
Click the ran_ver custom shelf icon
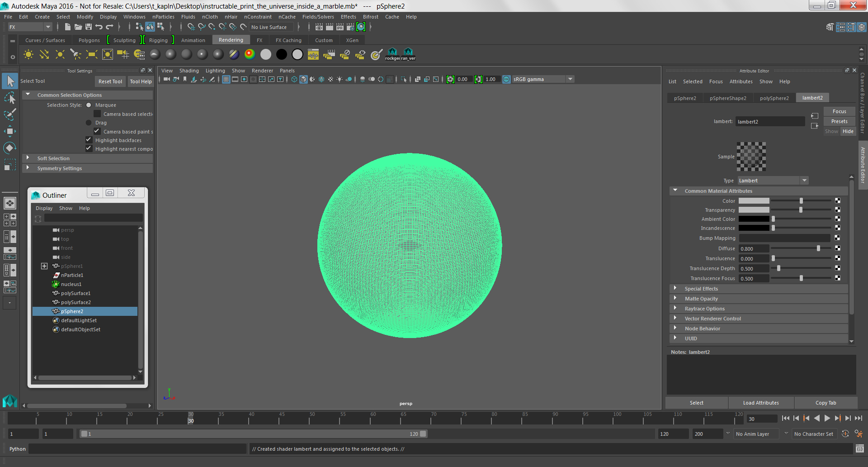click(408, 54)
